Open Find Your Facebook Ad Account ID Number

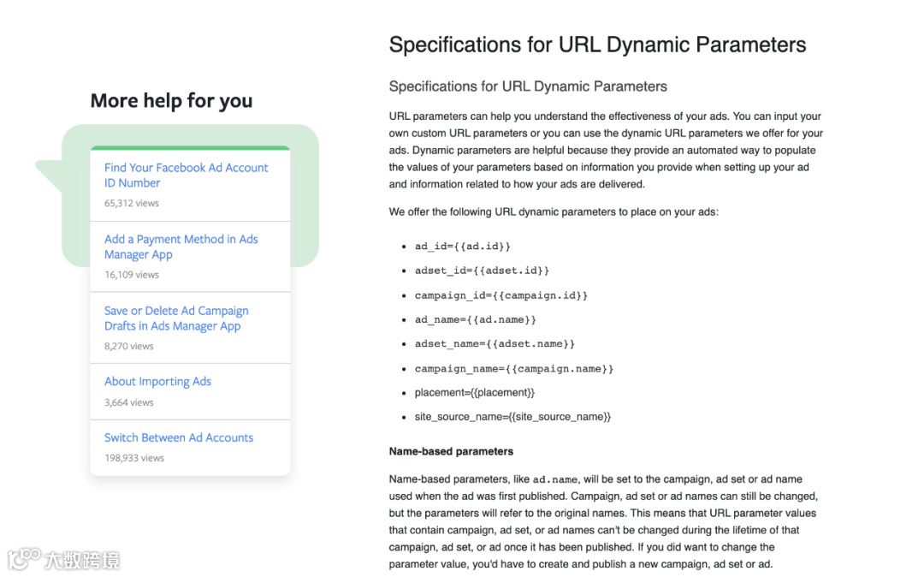tap(187, 175)
